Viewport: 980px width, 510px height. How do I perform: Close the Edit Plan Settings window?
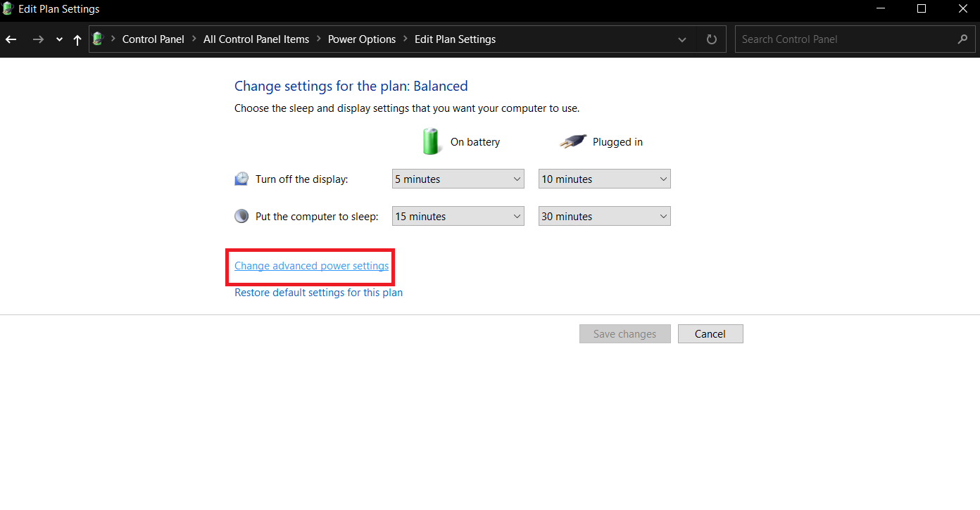click(x=962, y=9)
